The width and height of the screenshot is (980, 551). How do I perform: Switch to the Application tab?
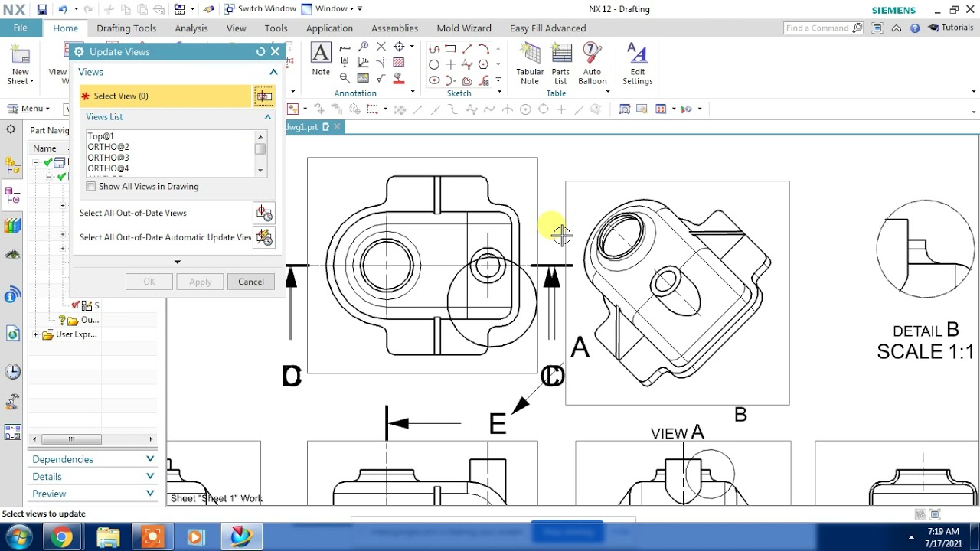point(329,28)
